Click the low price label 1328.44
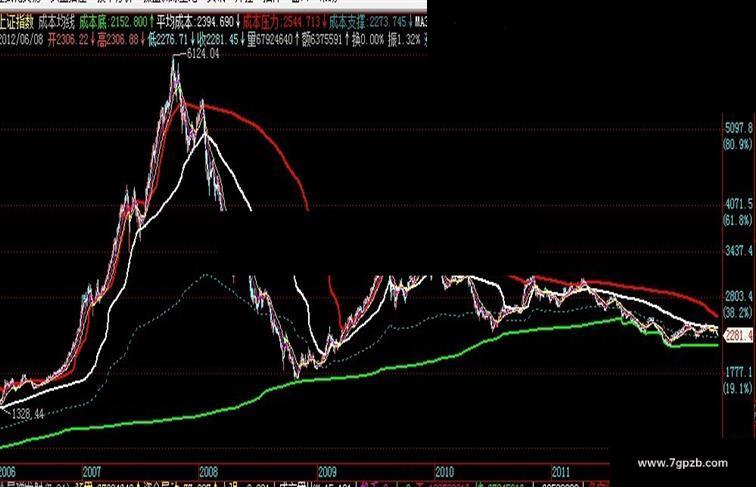Screen dimensions: 756x487 pyautogui.click(x=27, y=414)
